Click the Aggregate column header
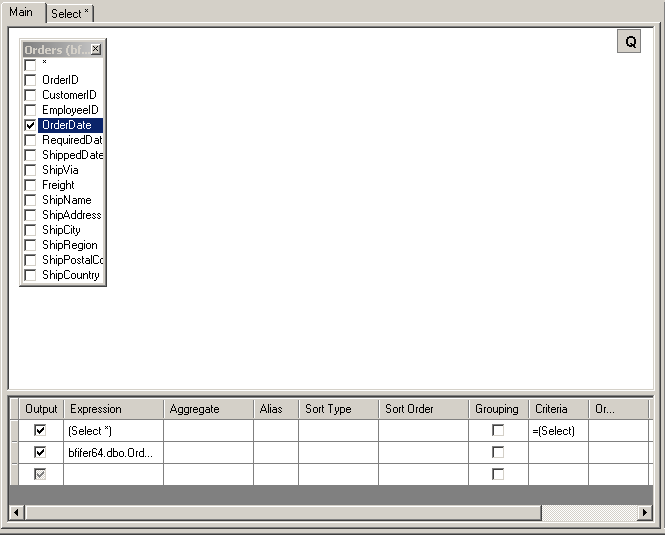 (x=208, y=409)
